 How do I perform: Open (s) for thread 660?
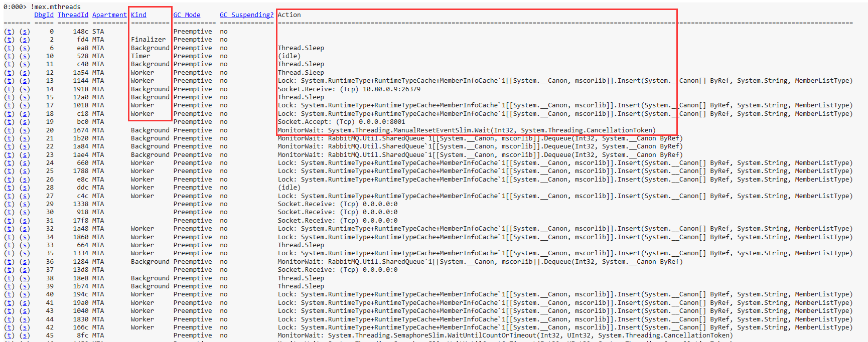point(25,163)
